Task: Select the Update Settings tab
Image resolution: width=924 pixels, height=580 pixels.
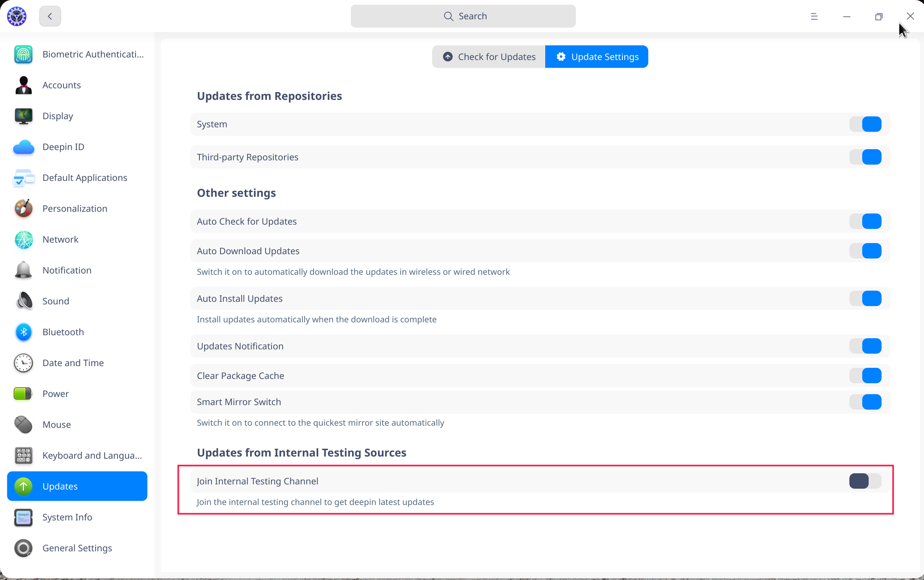Action: [597, 57]
